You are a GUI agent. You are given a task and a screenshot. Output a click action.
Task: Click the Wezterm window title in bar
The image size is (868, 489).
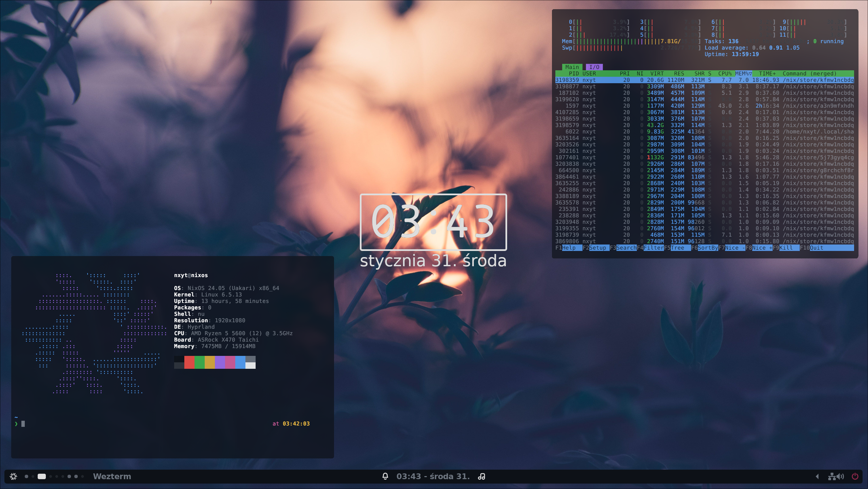click(x=112, y=476)
